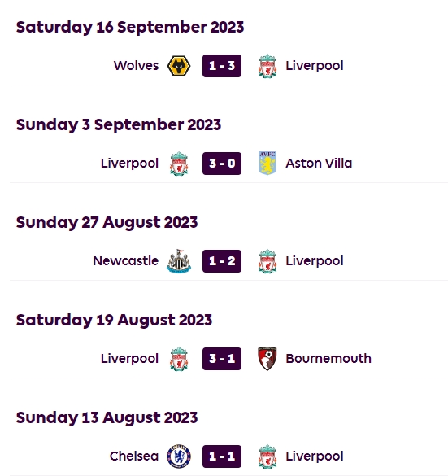The width and height of the screenshot is (448, 476).
Task: Click Liverpool crest in Wolves match
Action: coord(267,66)
